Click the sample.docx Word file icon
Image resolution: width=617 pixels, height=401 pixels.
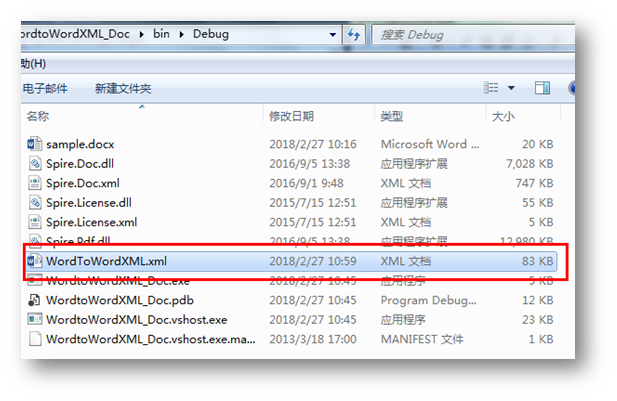35,144
